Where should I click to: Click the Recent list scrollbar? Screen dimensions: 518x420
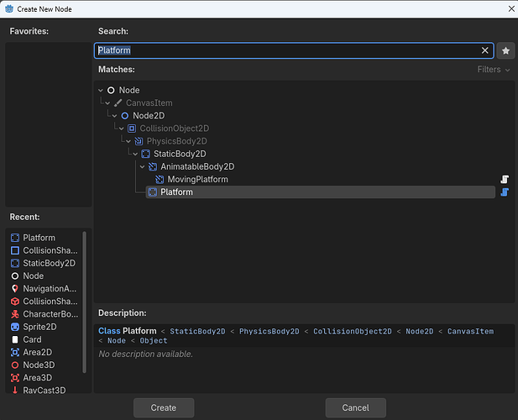pos(84,302)
